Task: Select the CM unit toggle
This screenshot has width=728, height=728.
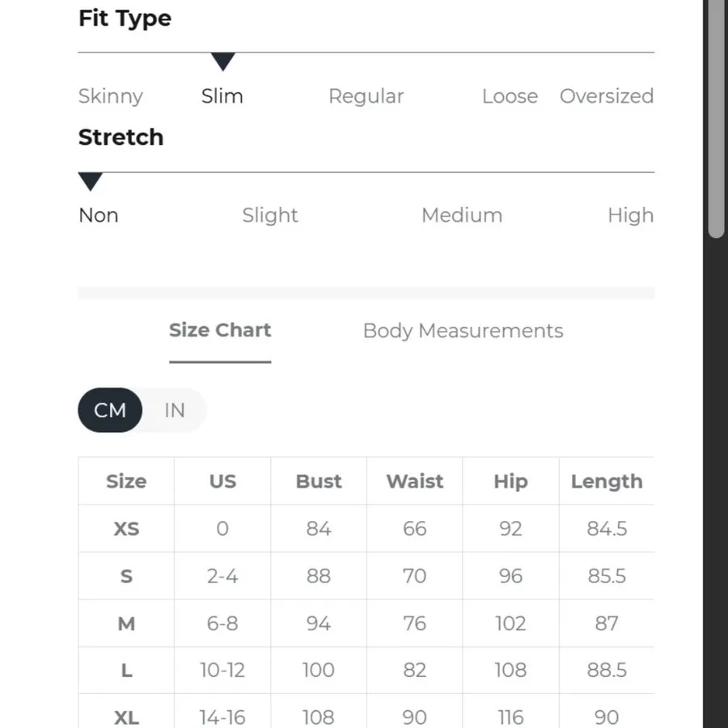Action: click(x=110, y=410)
